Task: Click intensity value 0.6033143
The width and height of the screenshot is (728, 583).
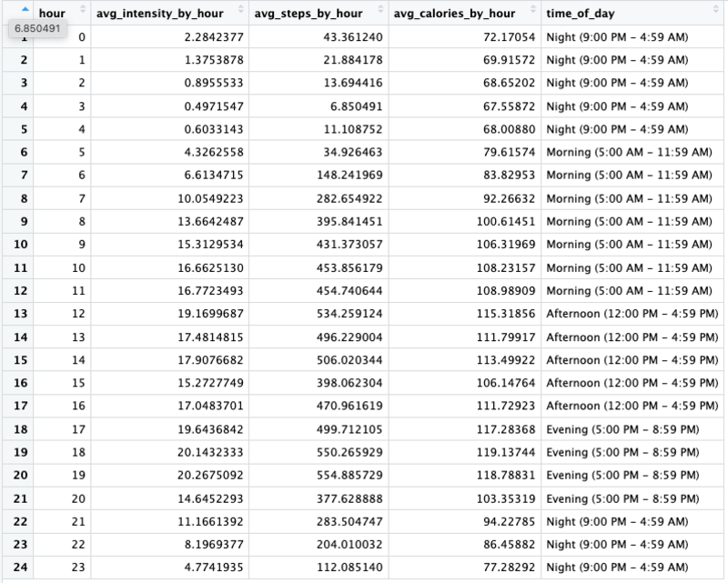Action: click(x=214, y=129)
